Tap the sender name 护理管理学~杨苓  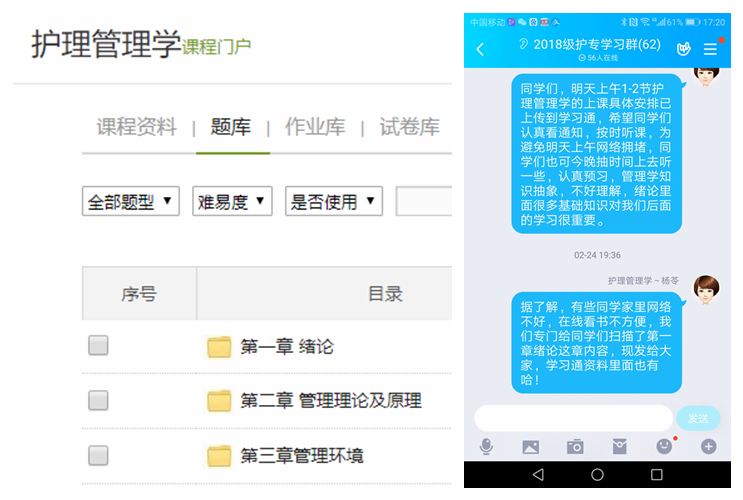tap(643, 281)
